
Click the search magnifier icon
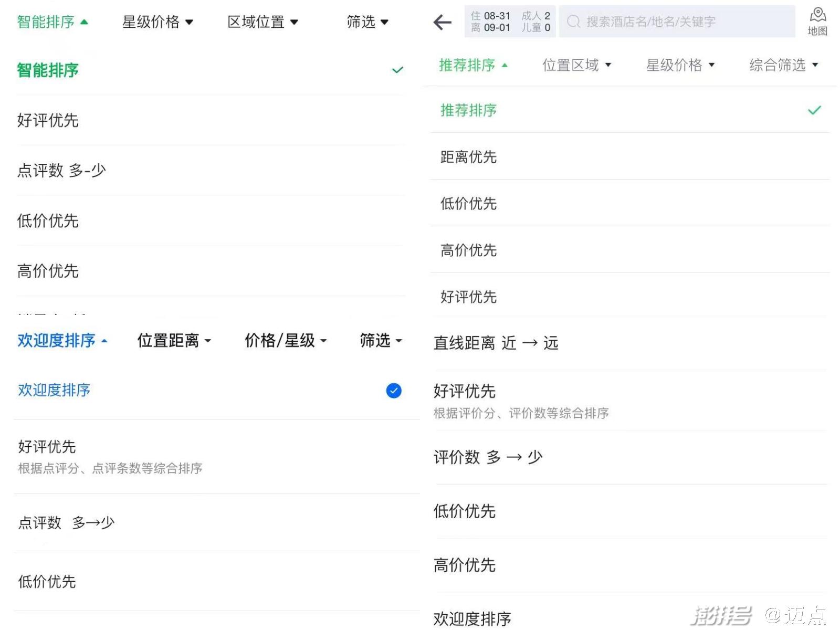point(573,22)
